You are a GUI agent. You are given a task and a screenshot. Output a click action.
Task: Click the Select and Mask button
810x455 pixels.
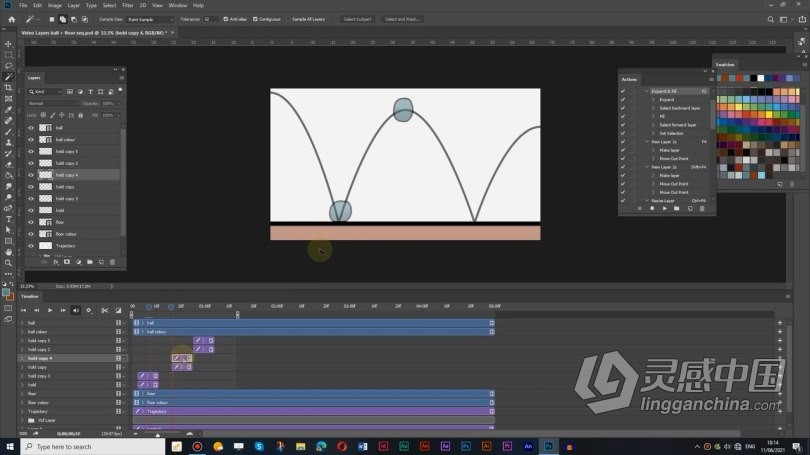pos(402,19)
